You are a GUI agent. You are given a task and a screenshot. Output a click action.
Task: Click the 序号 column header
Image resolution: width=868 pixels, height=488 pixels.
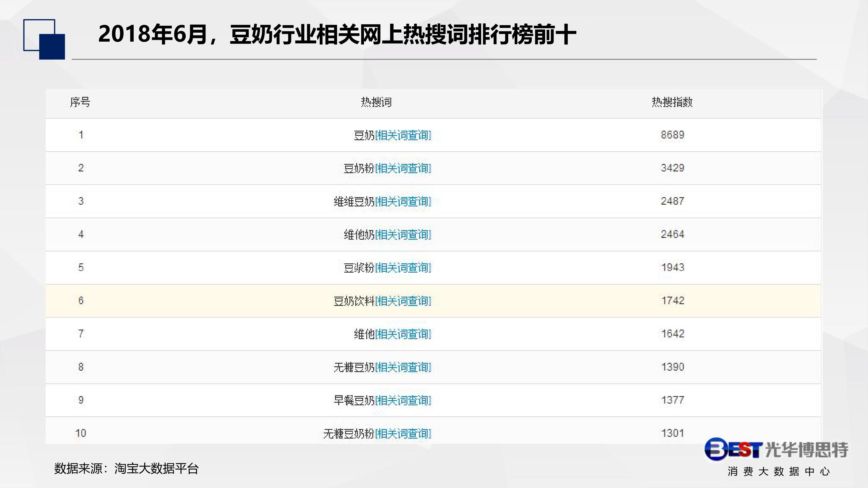(x=80, y=102)
